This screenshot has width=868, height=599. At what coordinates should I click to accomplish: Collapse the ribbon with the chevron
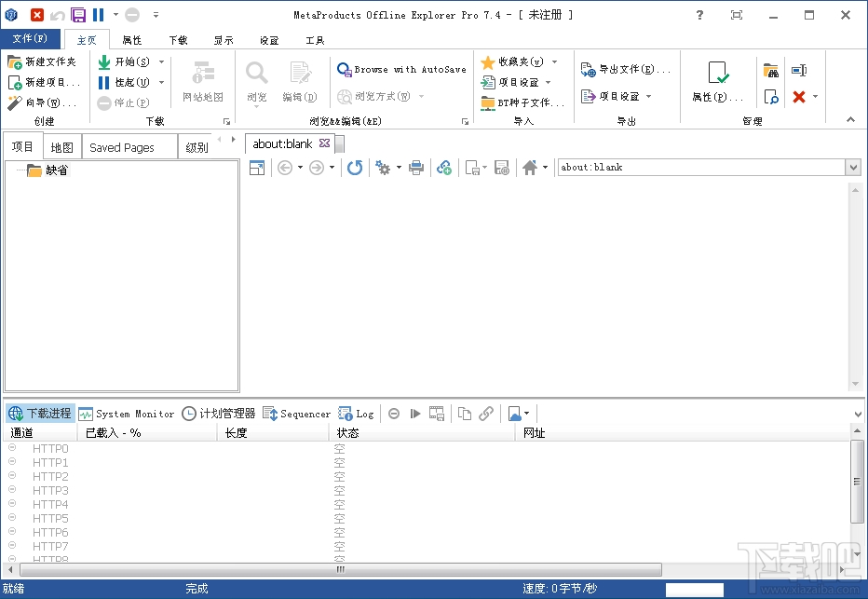click(851, 119)
